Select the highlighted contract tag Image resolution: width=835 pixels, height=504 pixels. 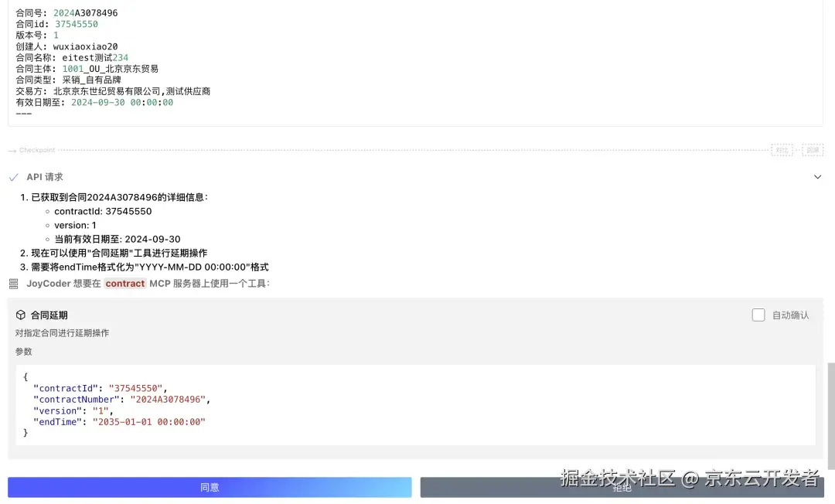coord(124,283)
